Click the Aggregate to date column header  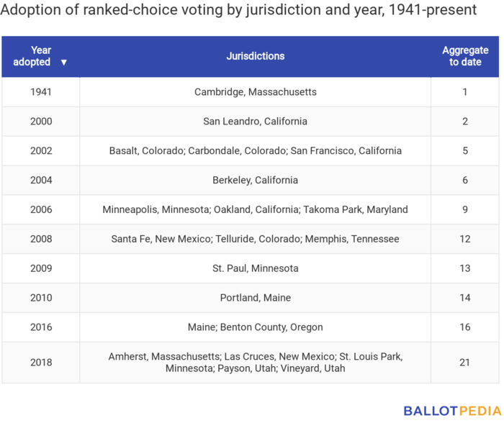[x=465, y=56]
